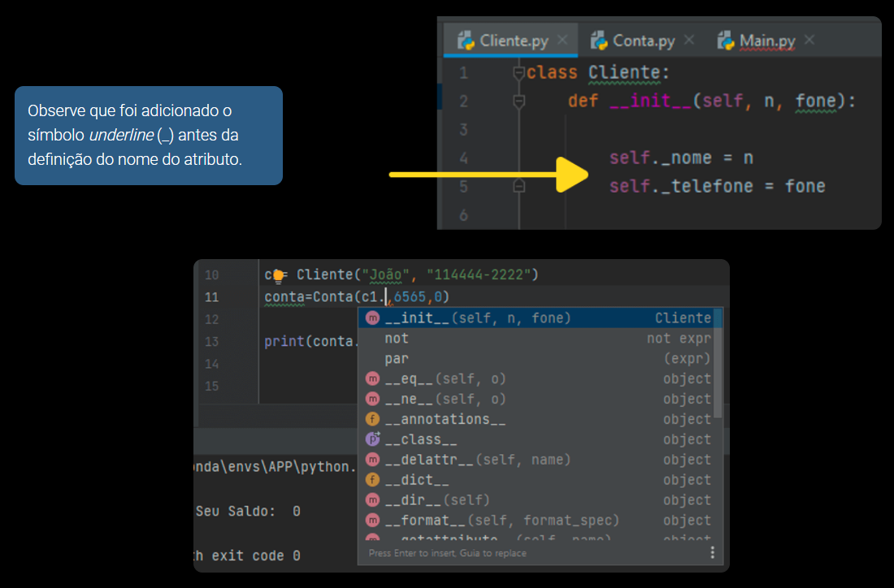
Task: Click line number 1 in Cliente.py gutter
Action: tap(463, 73)
